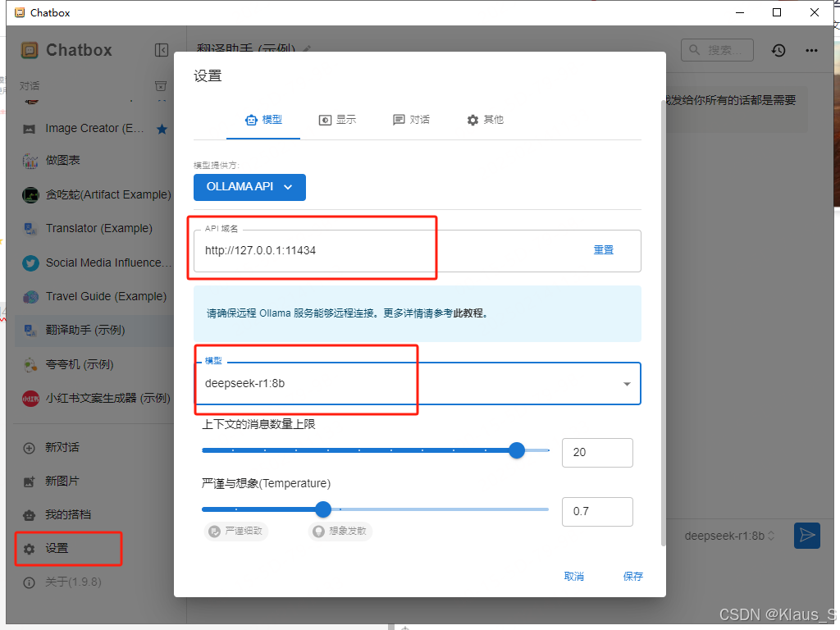This screenshot has height=630, width=840.
Task: Switch to the 模型 settings tab
Action: 263,120
